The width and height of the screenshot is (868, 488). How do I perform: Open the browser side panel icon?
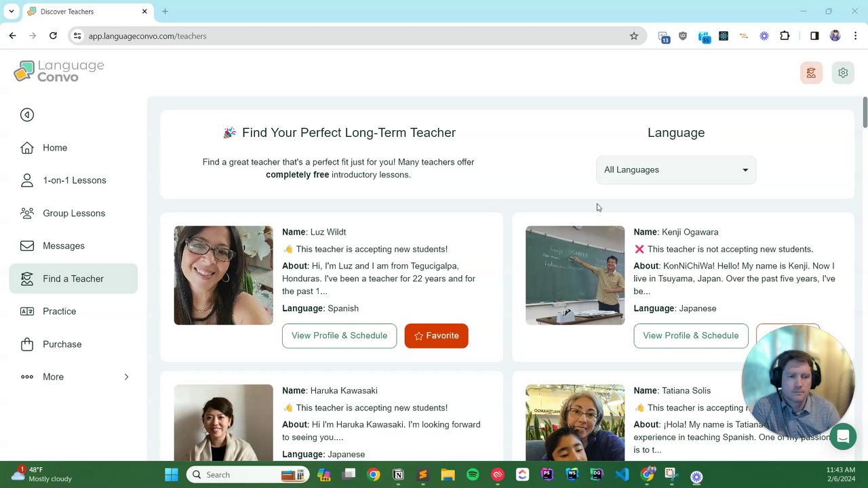[x=814, y=36]
